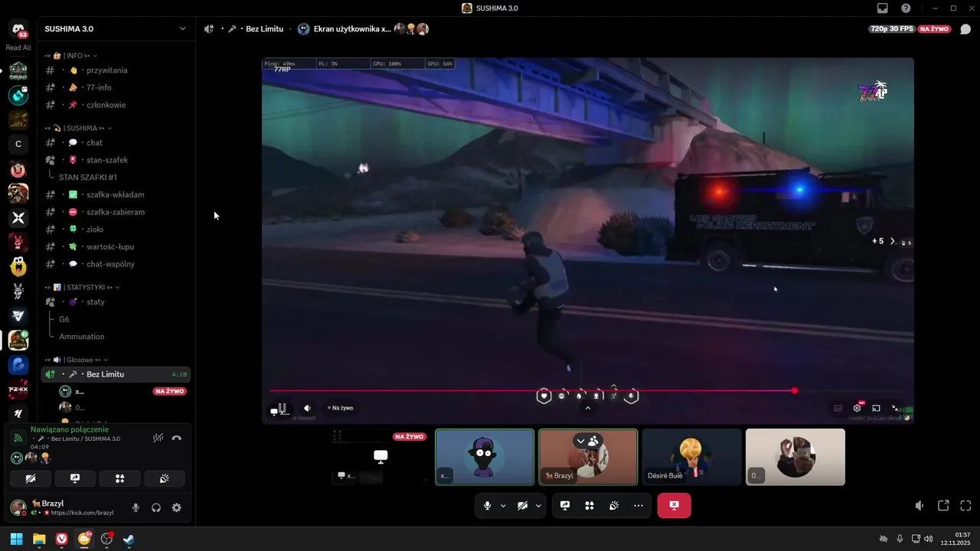This screenshot has height=551, width=980.
Task: Select the Bez Limitu voice channel
Action: [x=116, y=374]
